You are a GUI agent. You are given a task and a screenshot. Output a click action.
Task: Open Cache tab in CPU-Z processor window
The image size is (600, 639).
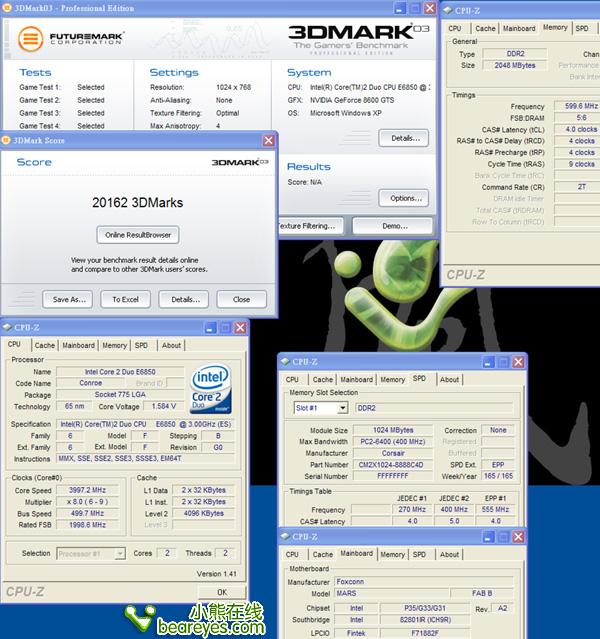point(44,345)
